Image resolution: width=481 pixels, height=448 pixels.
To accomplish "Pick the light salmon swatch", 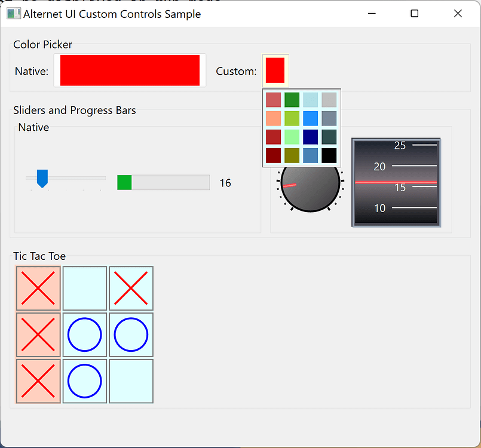I will pos(273,118).
